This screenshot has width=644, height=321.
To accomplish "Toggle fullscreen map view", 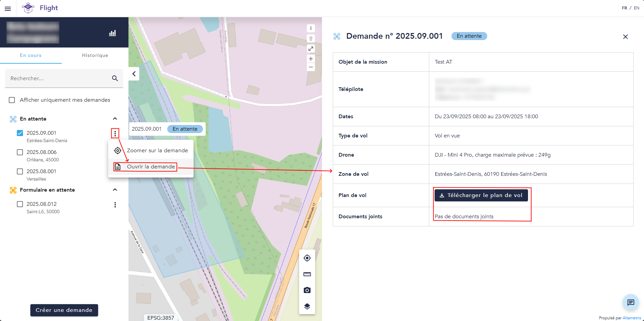I will click(311, 49).
